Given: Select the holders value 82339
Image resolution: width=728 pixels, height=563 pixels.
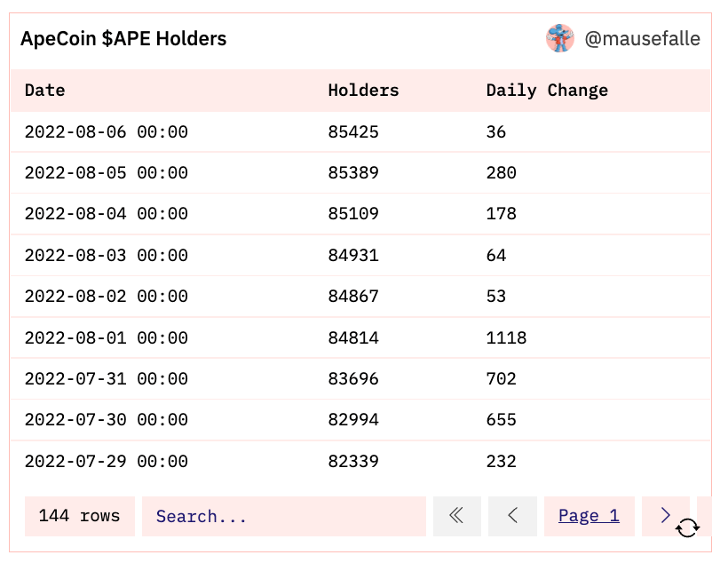Looking at the screenshot, I should coord(353,462).
